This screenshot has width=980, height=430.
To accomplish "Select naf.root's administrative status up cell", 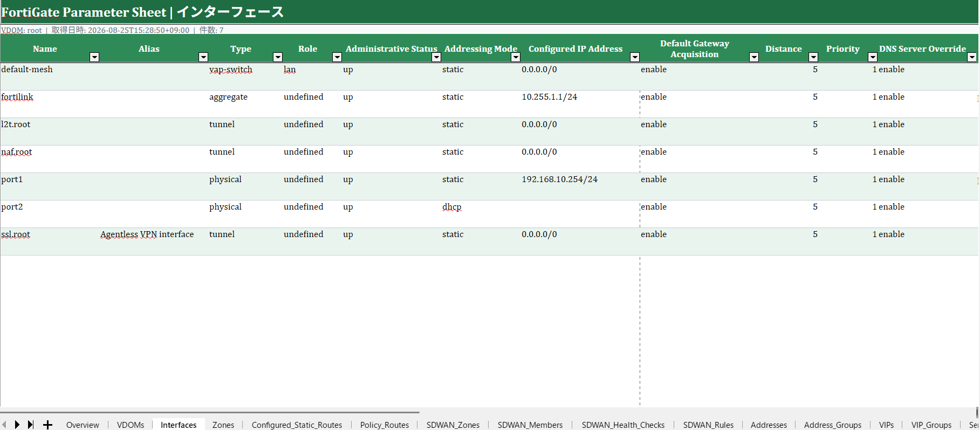I will tap(392, 159).
